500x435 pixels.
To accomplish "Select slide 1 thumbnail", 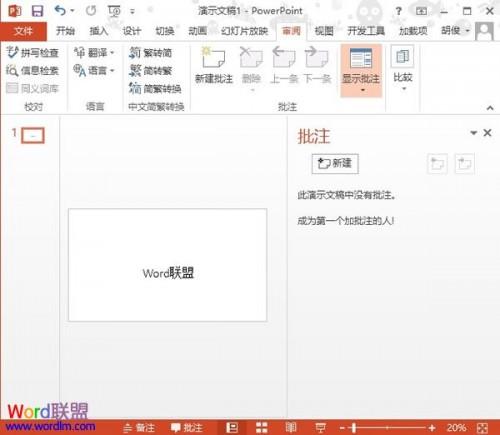I will pos(33,135).
